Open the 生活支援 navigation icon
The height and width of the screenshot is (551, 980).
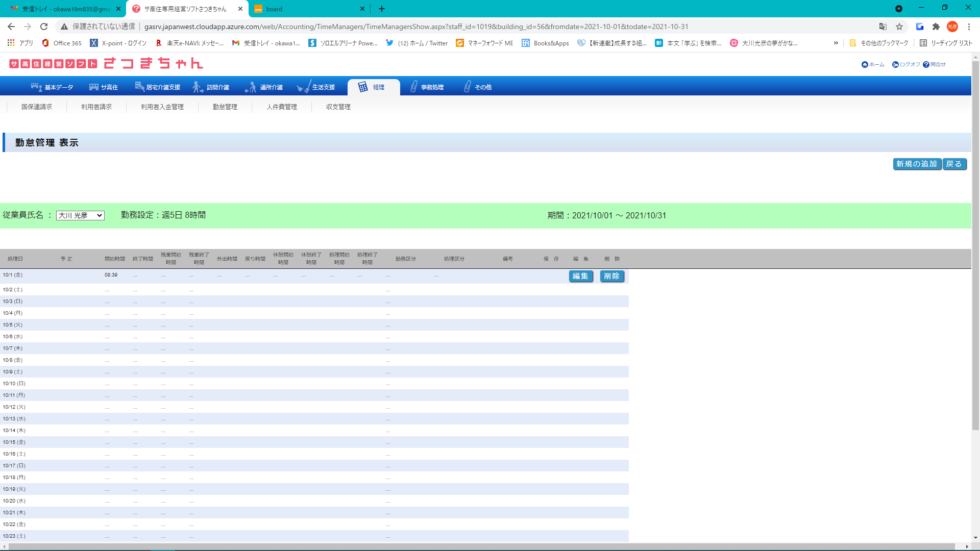coord(303,87)
